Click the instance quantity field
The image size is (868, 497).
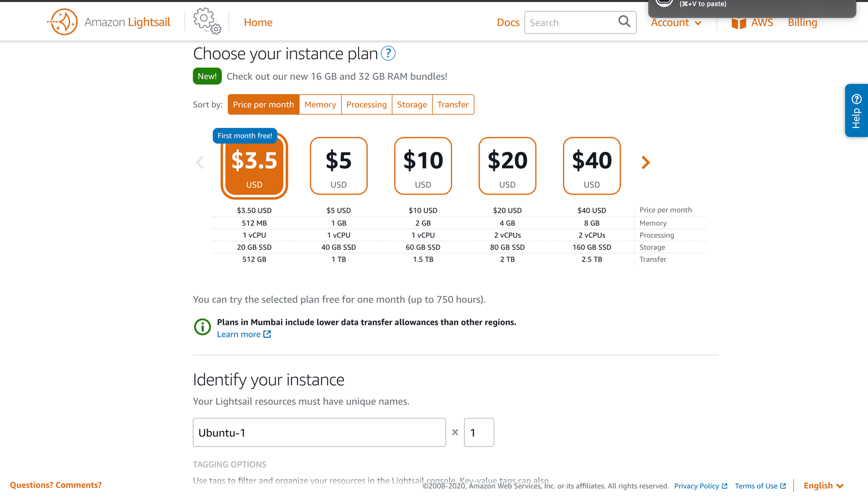(x=478, y=432)
